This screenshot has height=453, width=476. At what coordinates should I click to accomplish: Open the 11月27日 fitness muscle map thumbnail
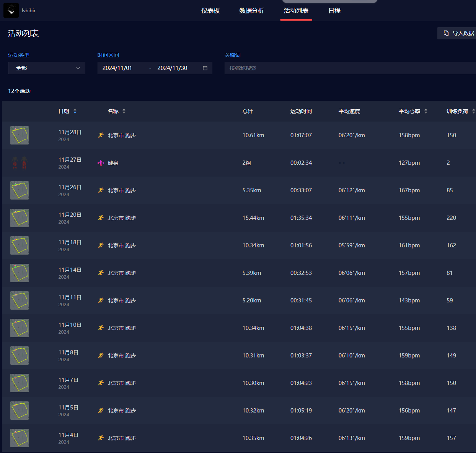20,163
